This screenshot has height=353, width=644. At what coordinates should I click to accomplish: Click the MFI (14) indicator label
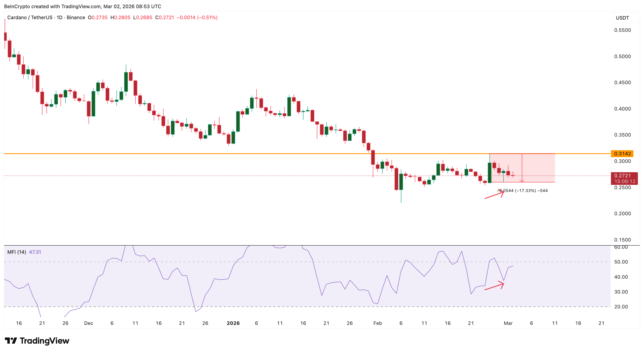pos(17,252)
